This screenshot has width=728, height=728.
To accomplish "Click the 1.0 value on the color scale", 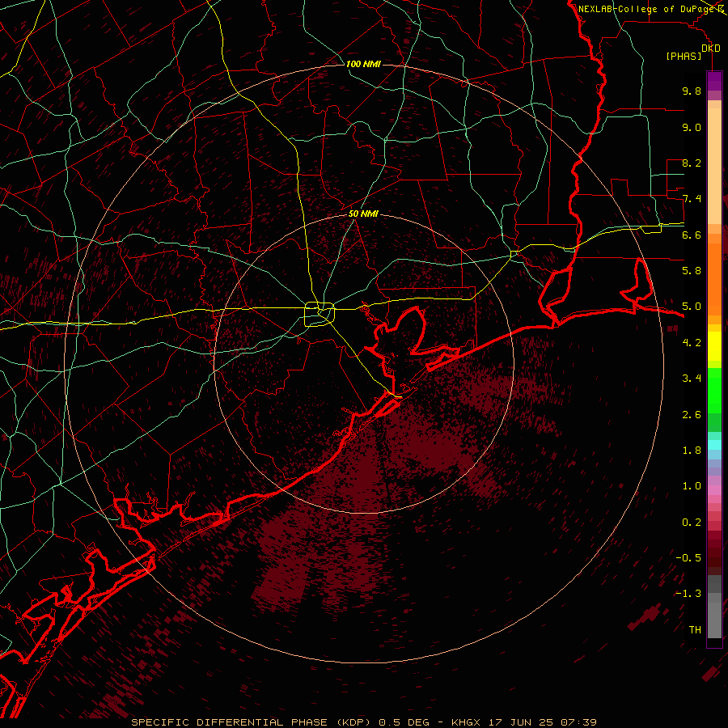I will tap(692, 486).
